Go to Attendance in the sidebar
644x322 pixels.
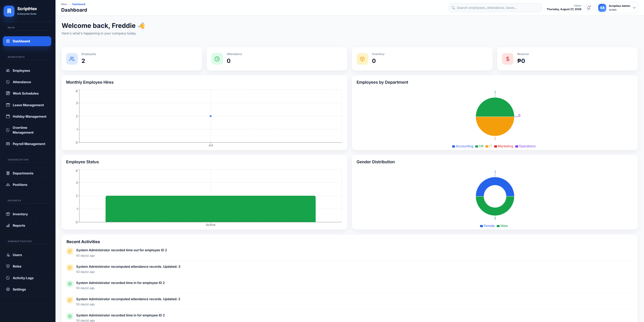(27, 82)
